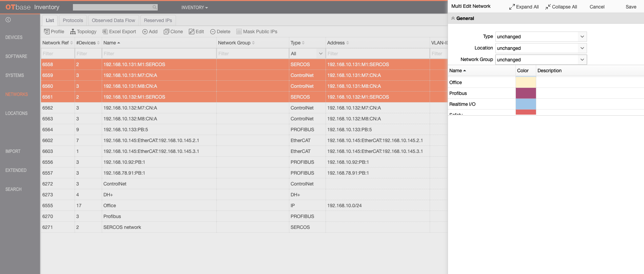644x274 pixels.
Task: Click the Network Group filter field
Action: [x=253, y=54]
